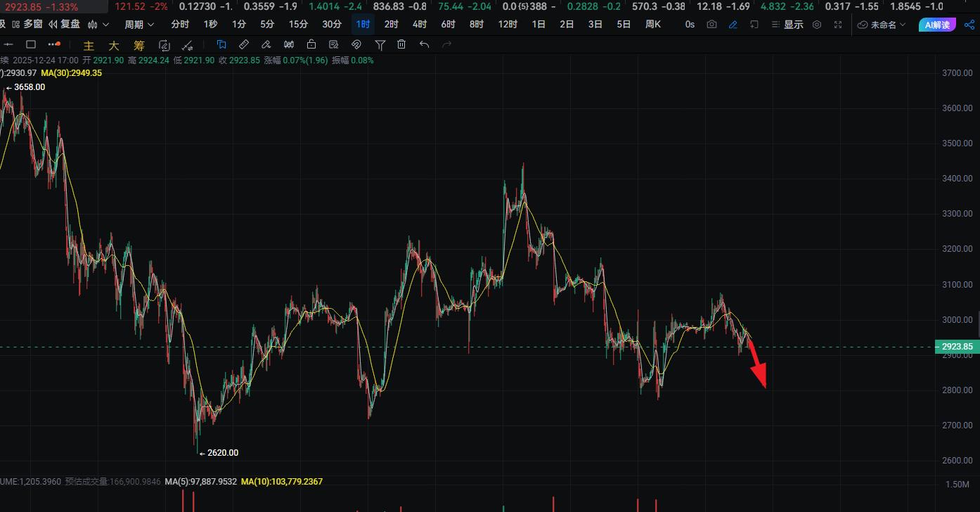Expand the 周期 period dropdown
The height and width of the screenshot is (512, 980).
[x=138, y=25]
